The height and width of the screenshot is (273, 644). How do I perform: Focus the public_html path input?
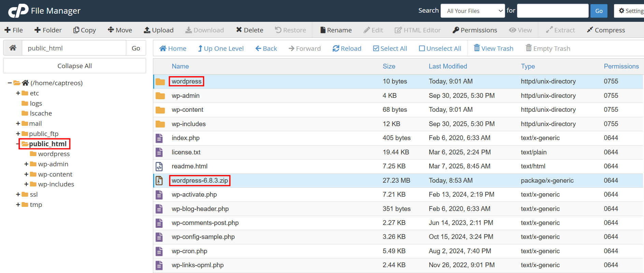pyautogui.click(x=74, y=48)
